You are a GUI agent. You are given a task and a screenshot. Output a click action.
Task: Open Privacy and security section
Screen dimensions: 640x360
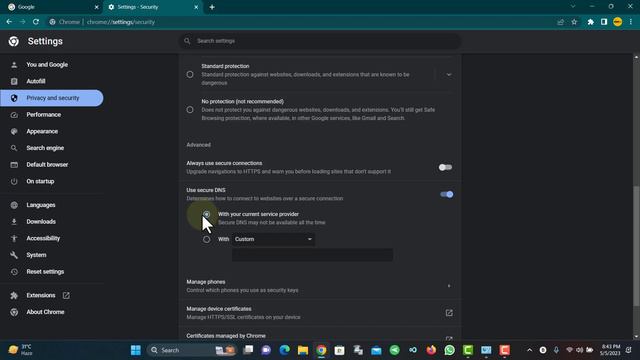(x=52, y=98)
